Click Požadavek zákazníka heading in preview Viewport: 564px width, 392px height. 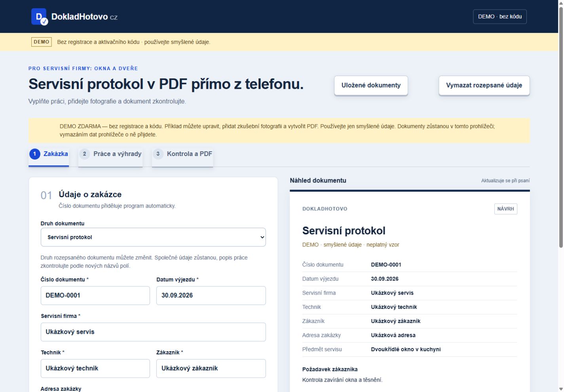(x=330, y=369)
